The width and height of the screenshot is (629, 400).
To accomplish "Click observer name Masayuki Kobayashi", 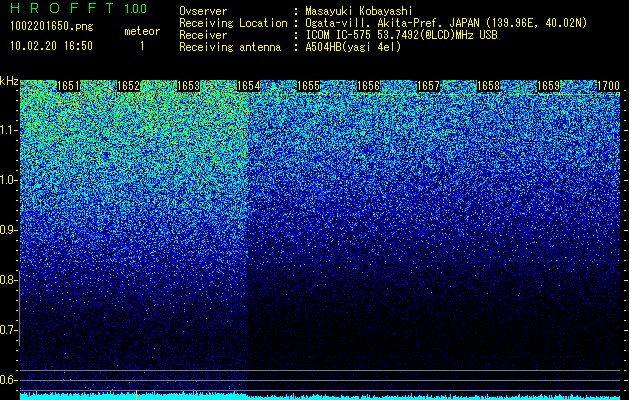I will (x=359, y=11).
